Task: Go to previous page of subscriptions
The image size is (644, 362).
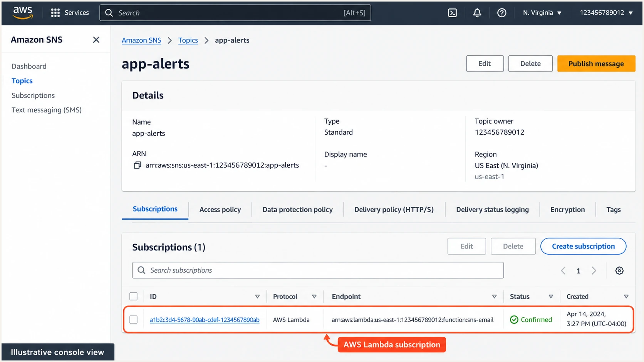Action: tap(563, 270)
